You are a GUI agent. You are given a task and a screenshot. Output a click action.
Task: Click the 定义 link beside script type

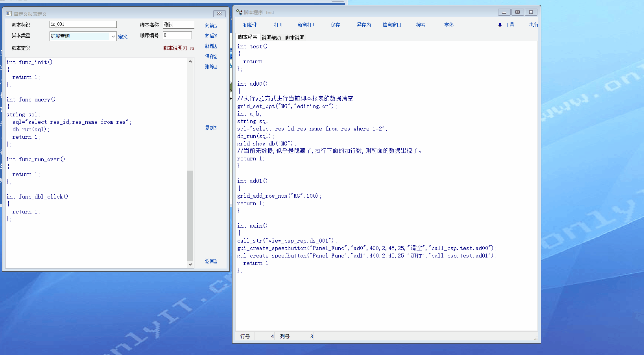pos(123,37)
